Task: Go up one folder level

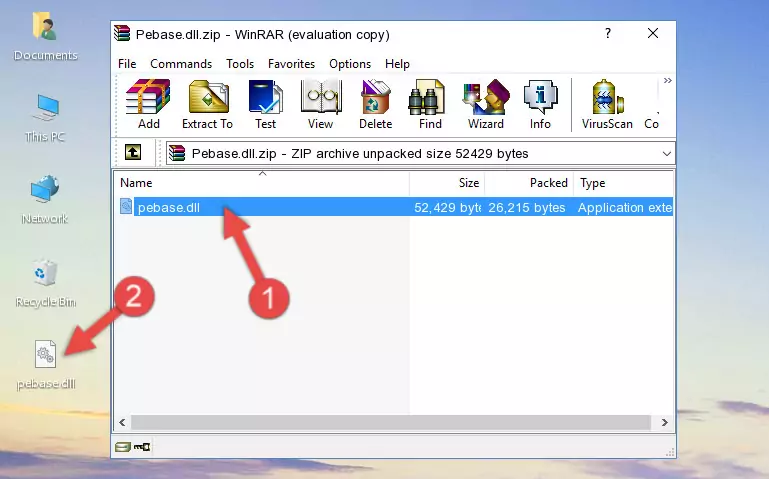Action: pos(133,152)
